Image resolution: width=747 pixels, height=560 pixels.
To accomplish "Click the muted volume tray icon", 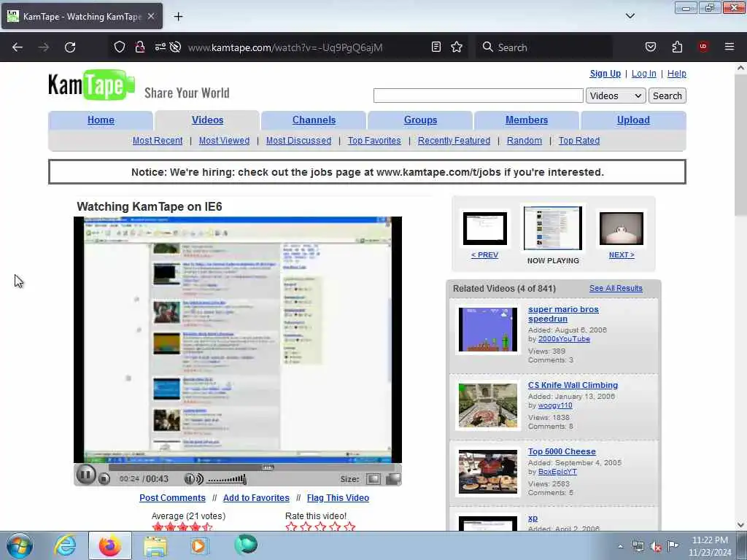I will [656, 547].
